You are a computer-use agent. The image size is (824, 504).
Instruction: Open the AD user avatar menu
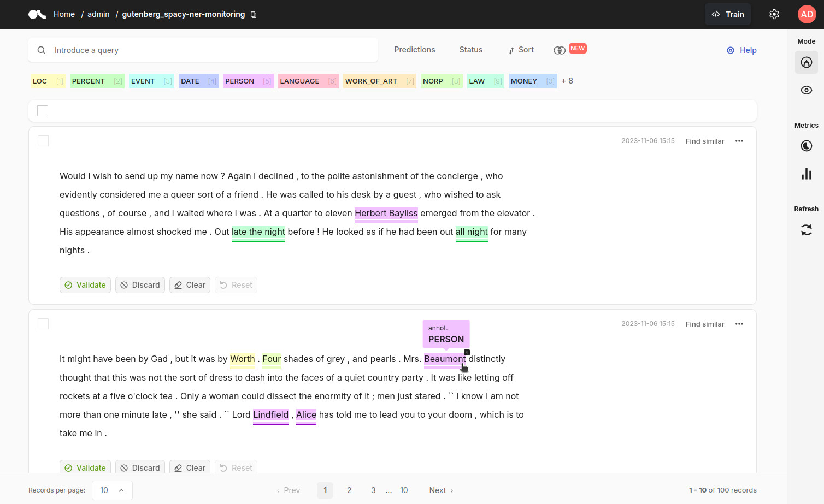[x=807, y=14]
